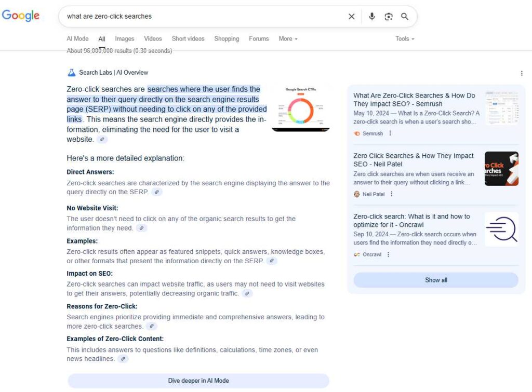Click 'Examples of Zero-Click Content:' heading
Screen dimensions: 532x392
click(115, 339)
